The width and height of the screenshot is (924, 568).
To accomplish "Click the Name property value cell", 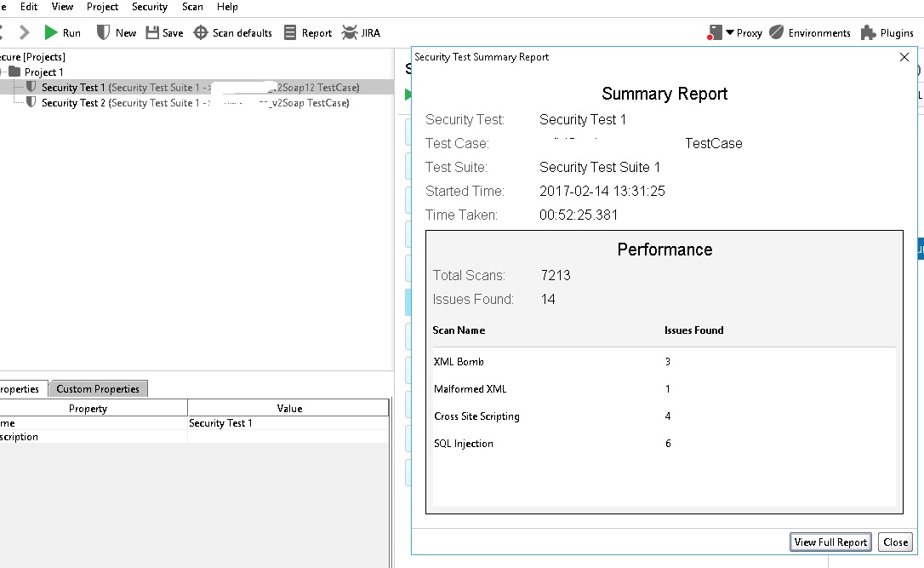I will [288, 423].
